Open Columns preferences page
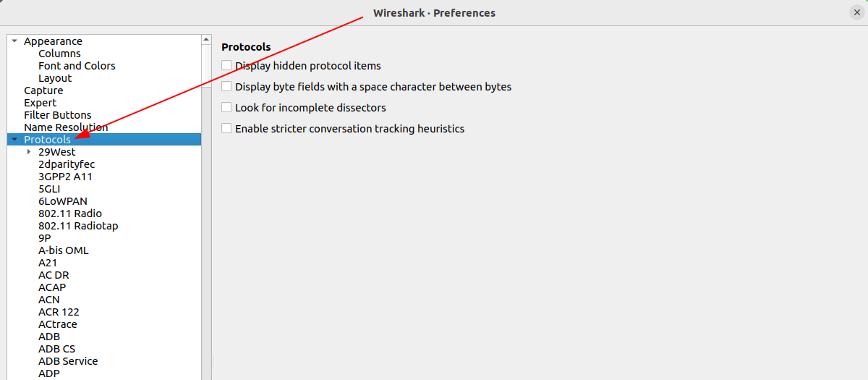 (59, 54)
